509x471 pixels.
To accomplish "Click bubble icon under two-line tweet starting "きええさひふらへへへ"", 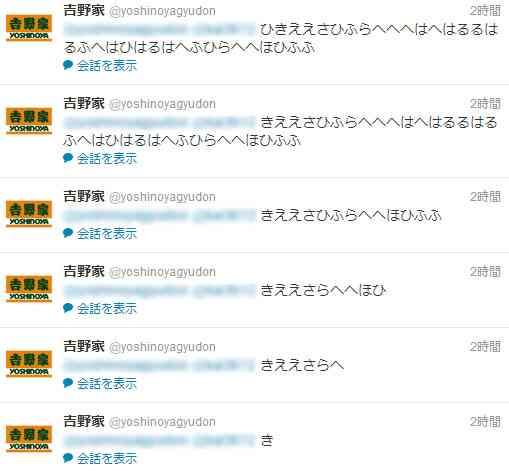I will [x=68, y=158].
